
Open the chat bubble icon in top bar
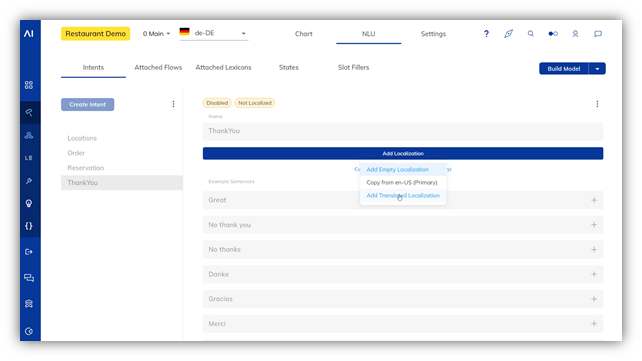click(598, 34)
